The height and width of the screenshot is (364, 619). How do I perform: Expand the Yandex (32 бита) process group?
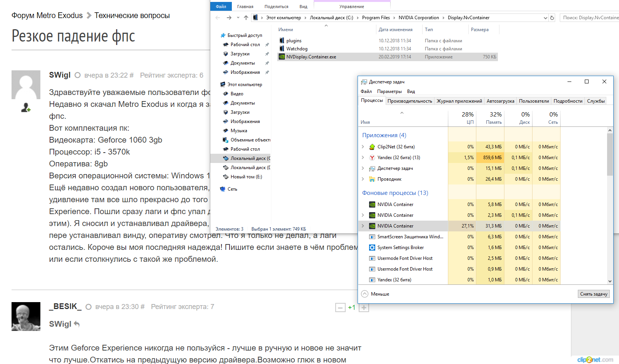pos(363,158)
